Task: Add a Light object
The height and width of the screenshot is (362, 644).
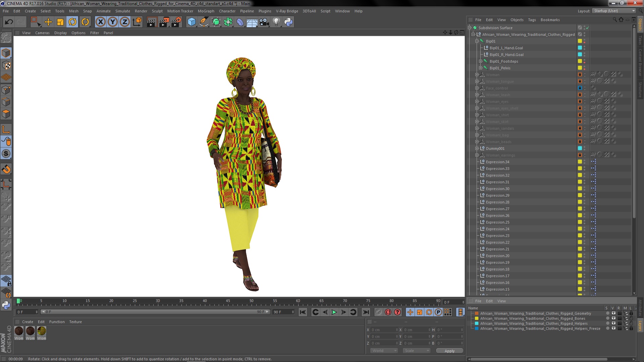Action: pos(276,22)
